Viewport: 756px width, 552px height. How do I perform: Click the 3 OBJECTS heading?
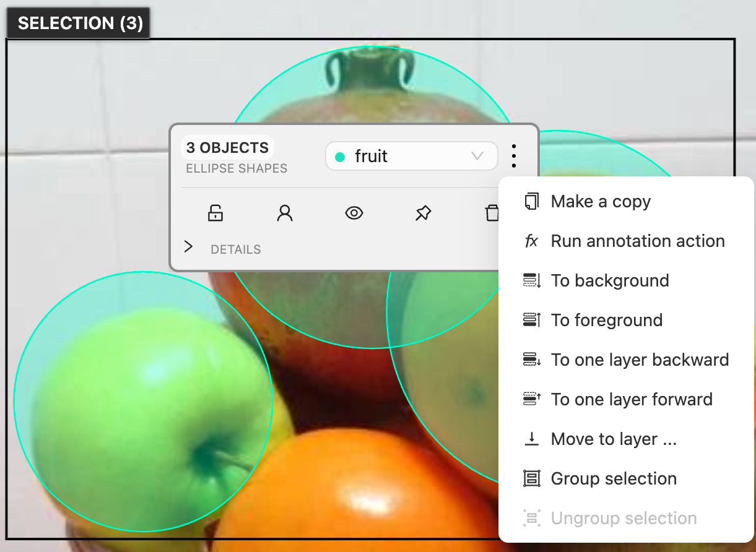pyautogui.click(x=227, y=148)
